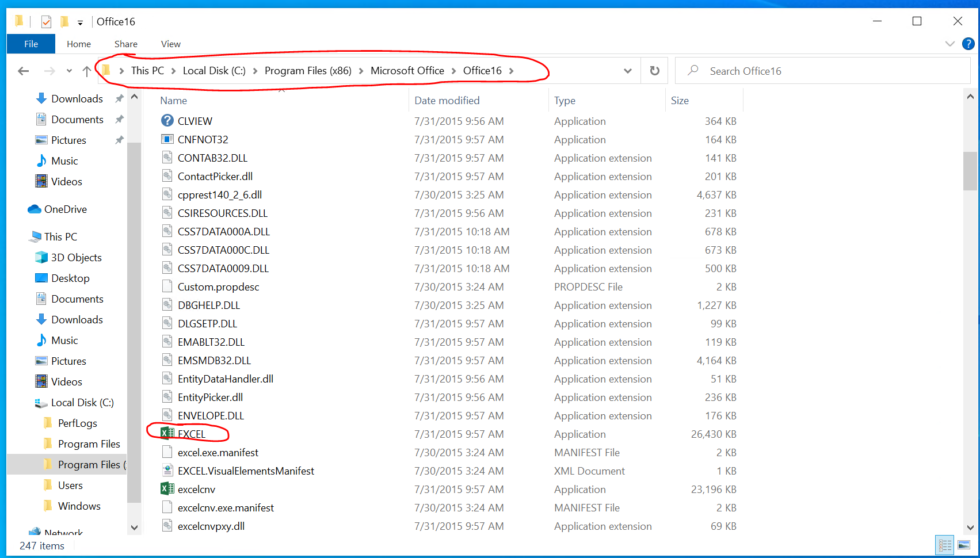
Task: Select the cpprest140_2_6.dll file
Action: tap(219, 194)
